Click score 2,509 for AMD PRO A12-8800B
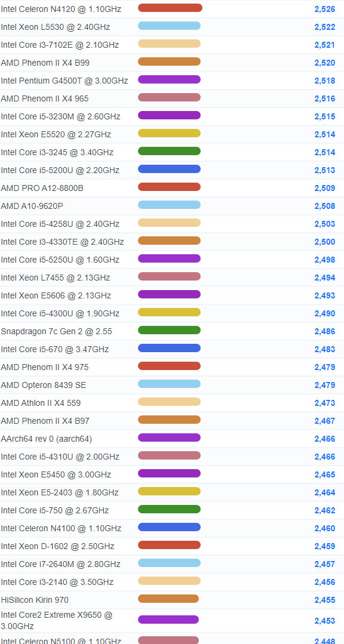 [325, 188]
